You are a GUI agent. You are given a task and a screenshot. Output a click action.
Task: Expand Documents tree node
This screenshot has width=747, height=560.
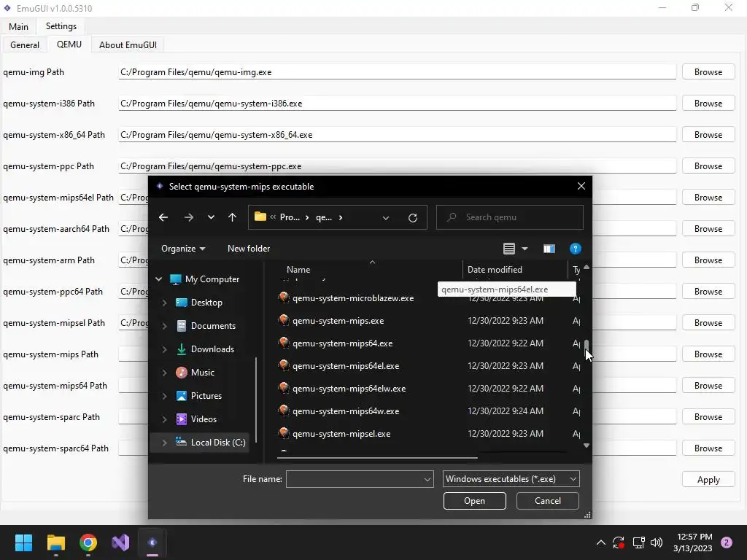tap(164, 326)
